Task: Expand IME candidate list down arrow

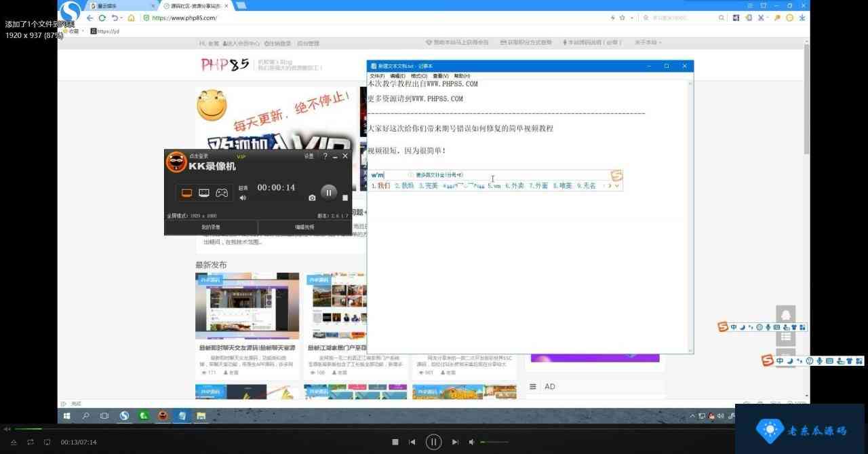Action: 616,185
